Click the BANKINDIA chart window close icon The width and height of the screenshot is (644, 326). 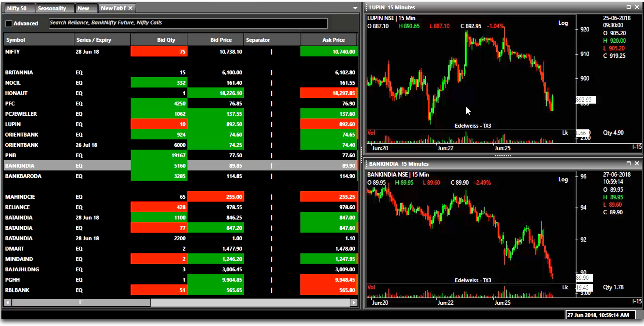point(637,163)
